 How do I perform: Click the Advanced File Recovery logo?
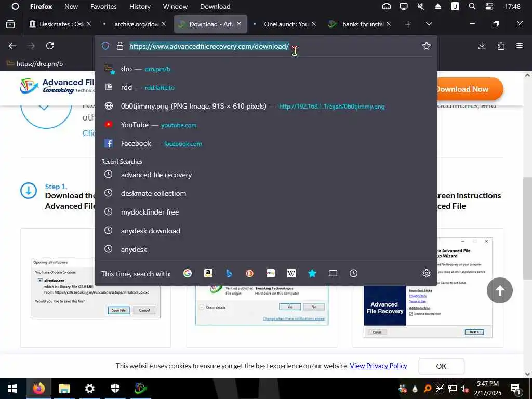(58, 86)
